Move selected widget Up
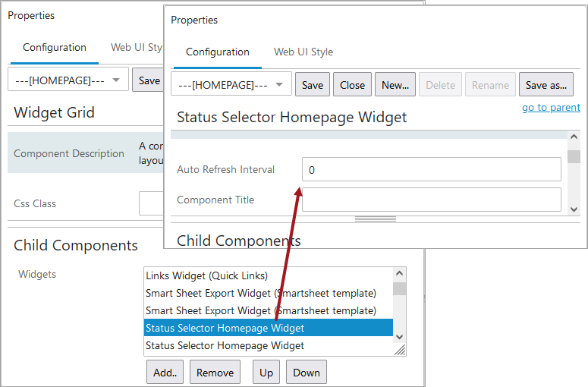 [266, 373]
